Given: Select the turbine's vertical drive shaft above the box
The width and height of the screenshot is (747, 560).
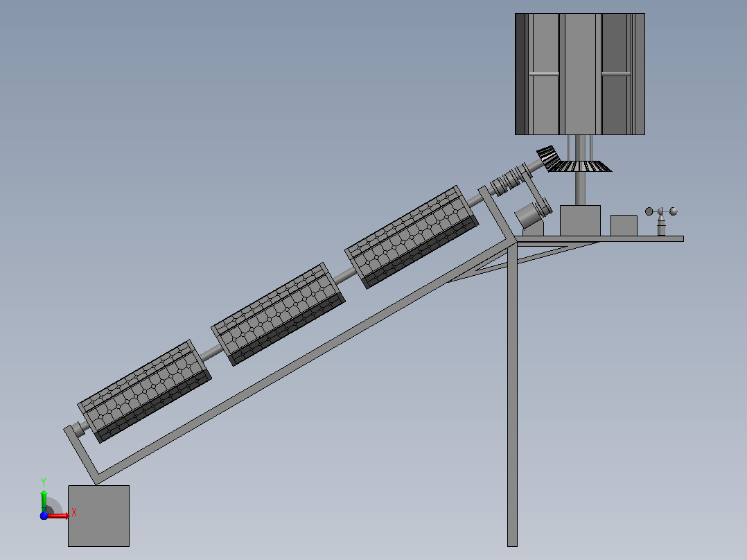Looking at the screenshot, I should [x=580, y=189].
